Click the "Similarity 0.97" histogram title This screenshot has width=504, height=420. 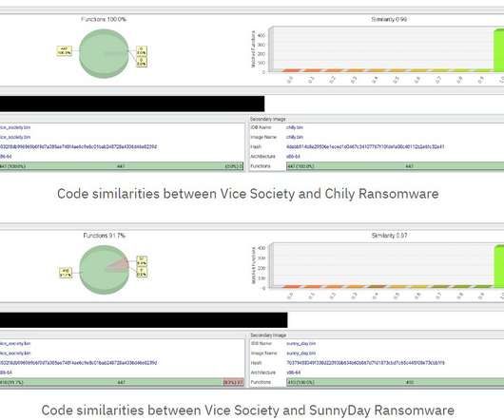[x=389, y=236]
